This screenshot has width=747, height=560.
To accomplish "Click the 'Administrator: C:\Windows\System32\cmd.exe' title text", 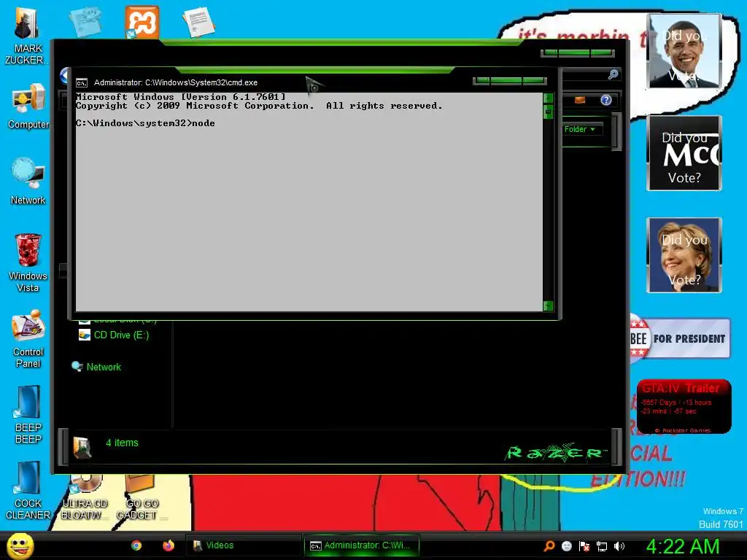I will click(x=176, y=83).
